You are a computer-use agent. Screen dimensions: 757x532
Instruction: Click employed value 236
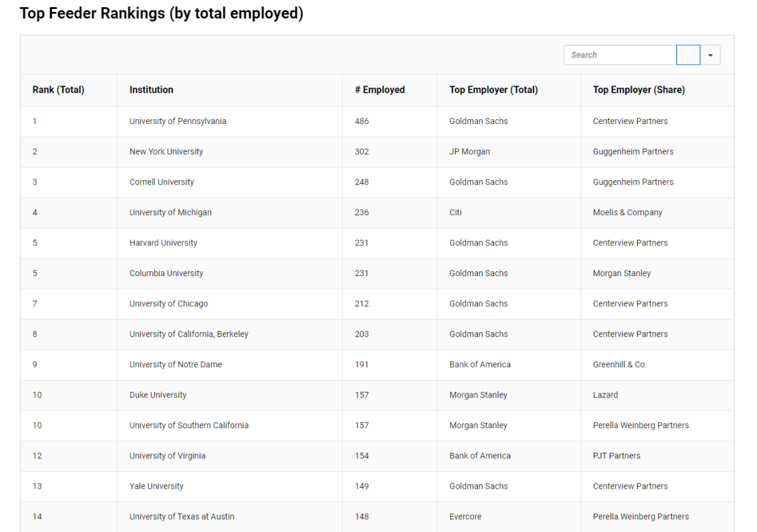[x=362, y=212]
